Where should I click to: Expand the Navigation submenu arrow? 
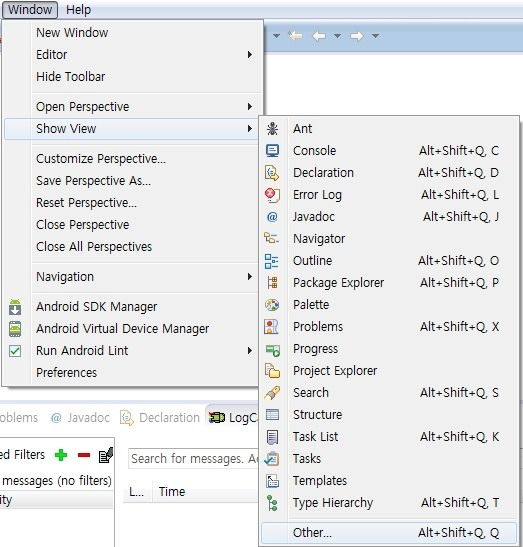click(x=249, y=277)
